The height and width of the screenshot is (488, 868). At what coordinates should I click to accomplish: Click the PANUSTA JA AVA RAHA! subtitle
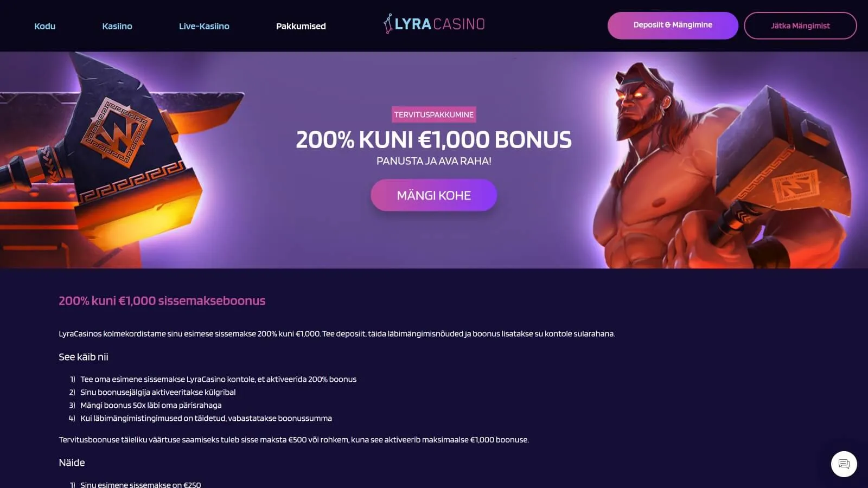click(434, 161)
